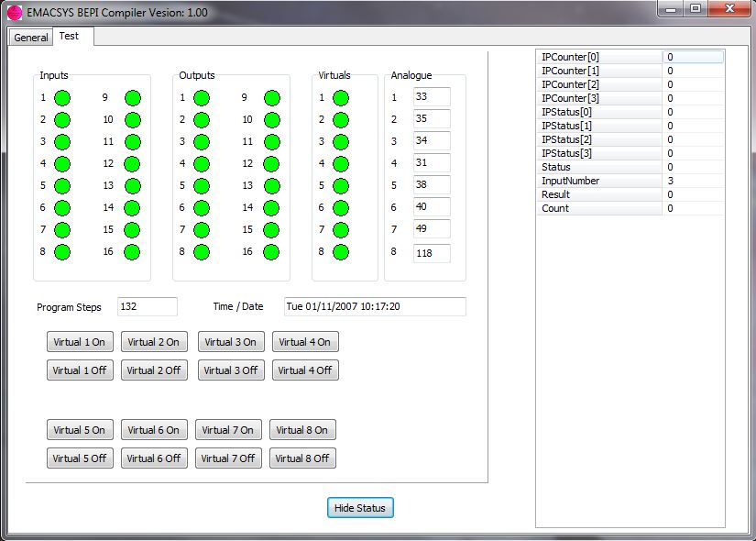The width and height of the screenshot is (756, 541).
Task: Click Virtuals 3 green indicator
Action: [x=341, y=142]
